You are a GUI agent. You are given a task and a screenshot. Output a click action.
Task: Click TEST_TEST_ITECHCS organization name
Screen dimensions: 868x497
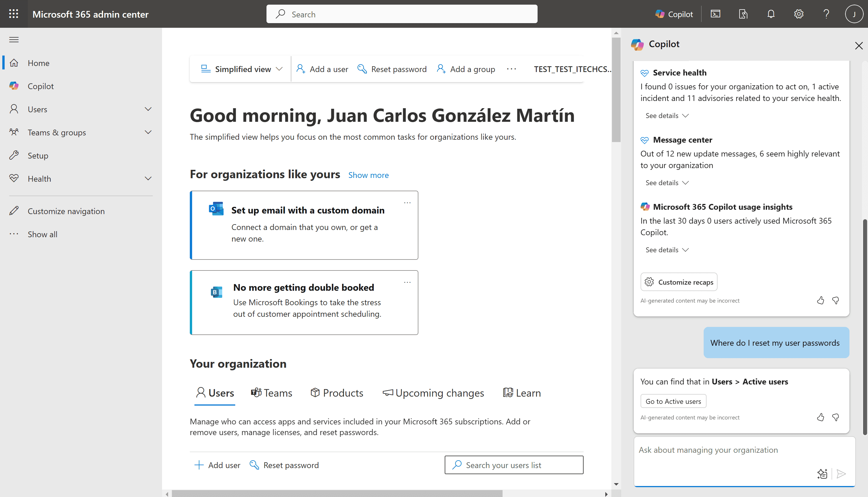[x=572, y=69]
